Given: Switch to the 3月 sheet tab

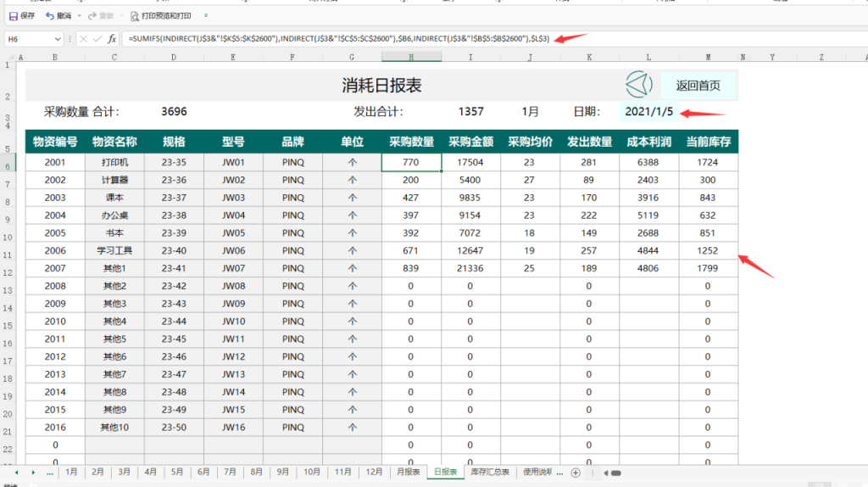Looking at the screenshot, I should pyautogui.click(x=124, y=472).
